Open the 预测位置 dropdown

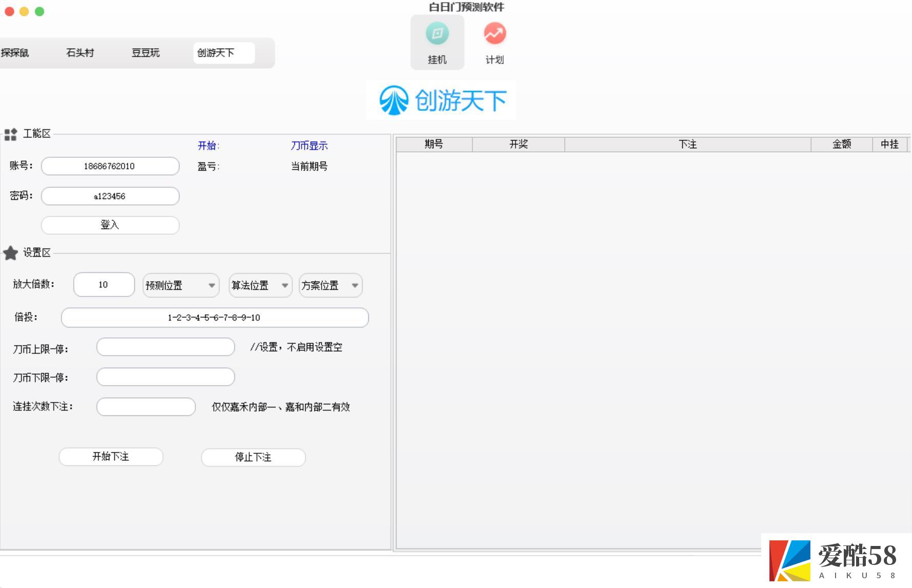point(181,286)
